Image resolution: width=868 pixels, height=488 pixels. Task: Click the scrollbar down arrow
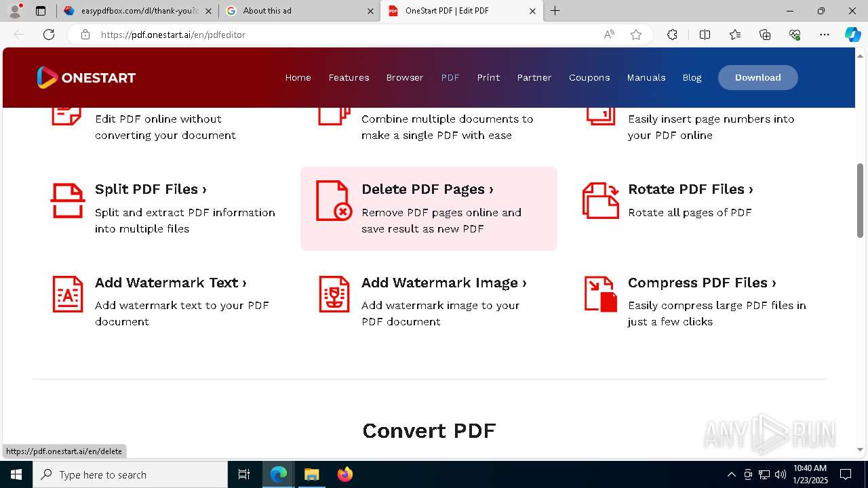pyautogui.click(x=860, y=449)
